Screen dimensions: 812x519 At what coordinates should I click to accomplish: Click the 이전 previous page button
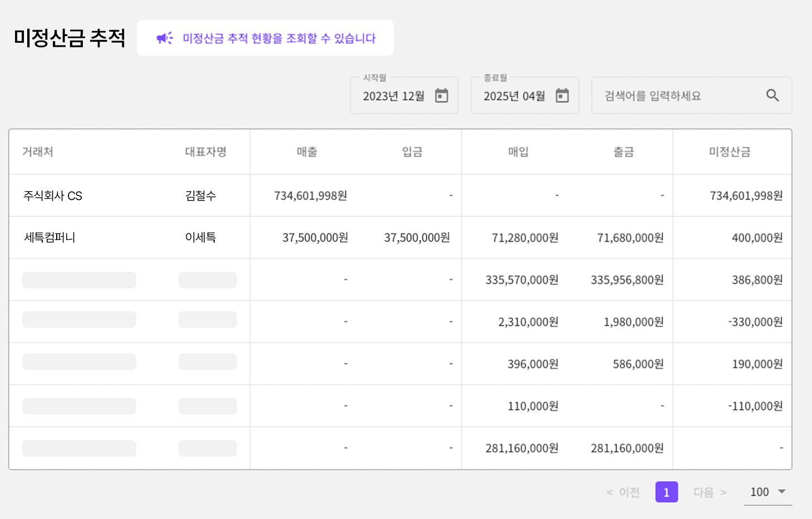[623, 492]
